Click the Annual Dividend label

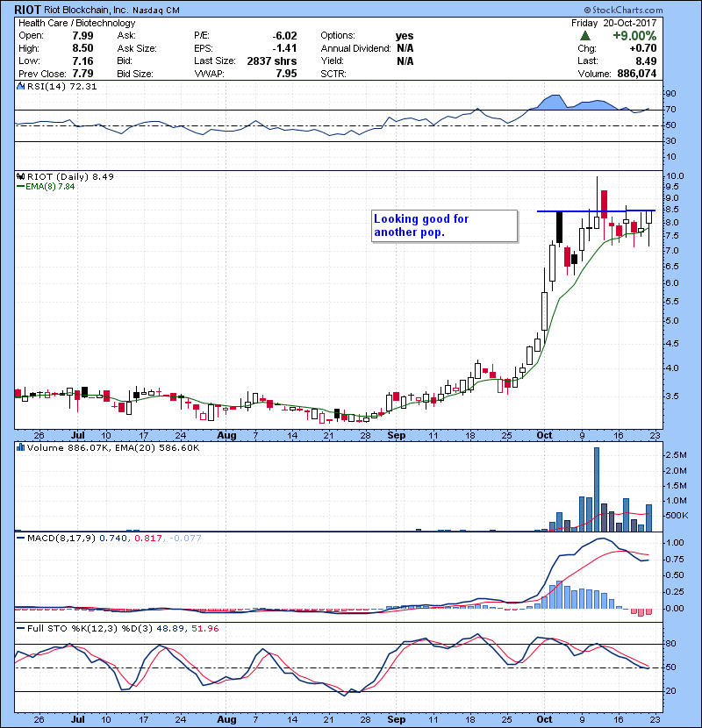coord(356,48)
